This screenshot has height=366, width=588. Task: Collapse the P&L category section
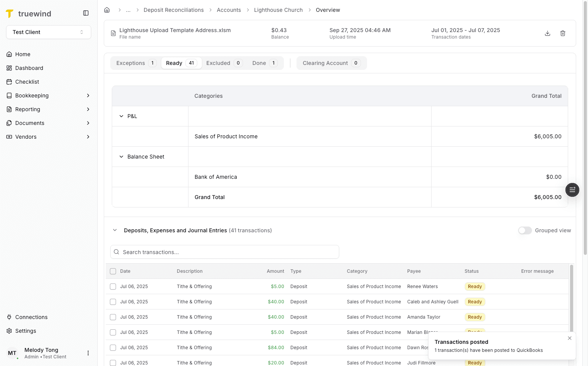(x=121, y=116)
